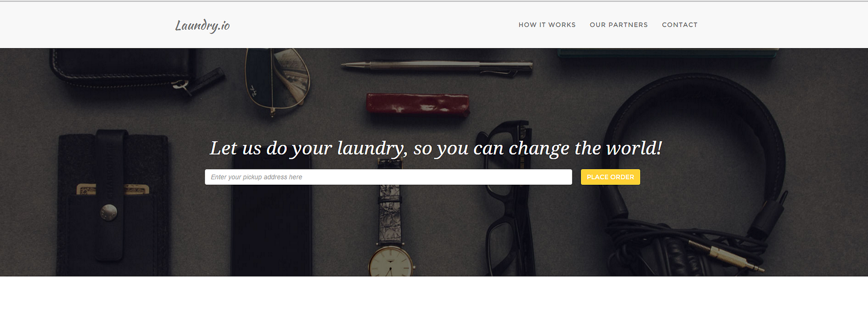868x331 pixels.
Task: Click the Laundry.io logo
Action: (x=202, y=25)
